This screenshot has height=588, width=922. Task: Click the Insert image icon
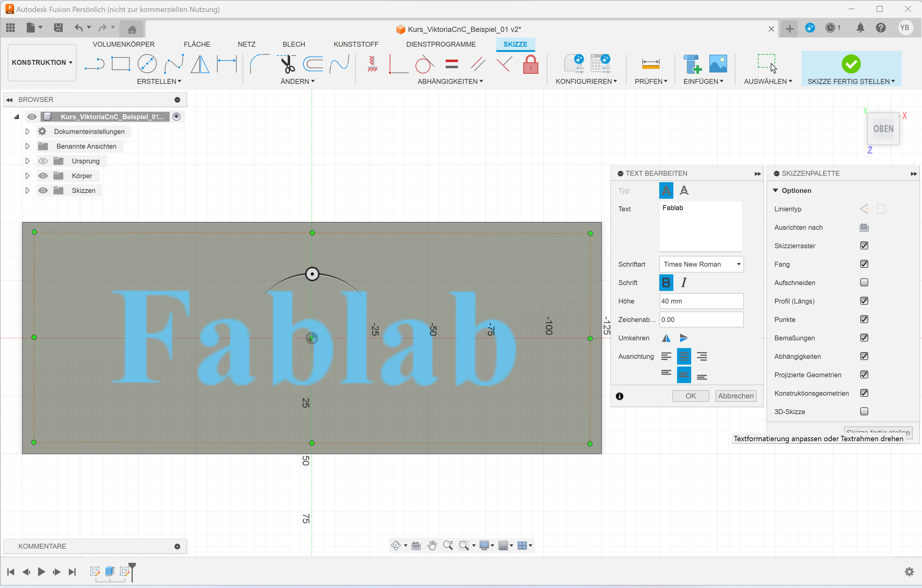(718, 64)
